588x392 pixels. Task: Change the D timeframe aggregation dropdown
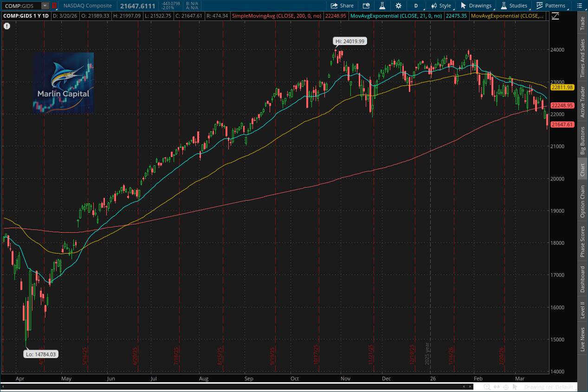pyautogui.click(x=416, y=6)
